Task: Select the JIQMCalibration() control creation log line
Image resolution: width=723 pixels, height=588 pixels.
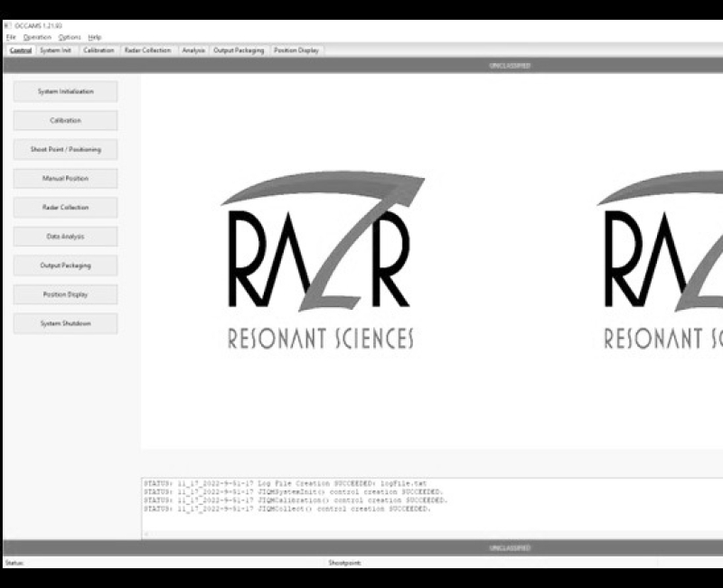Action: pos(296,500)
